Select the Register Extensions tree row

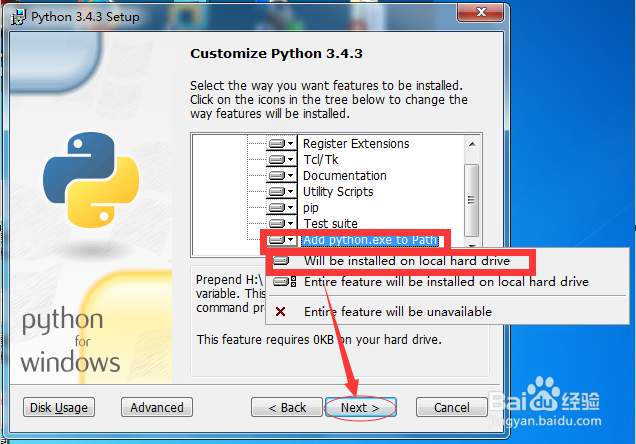pyautogui.click(x=356, y=144)
